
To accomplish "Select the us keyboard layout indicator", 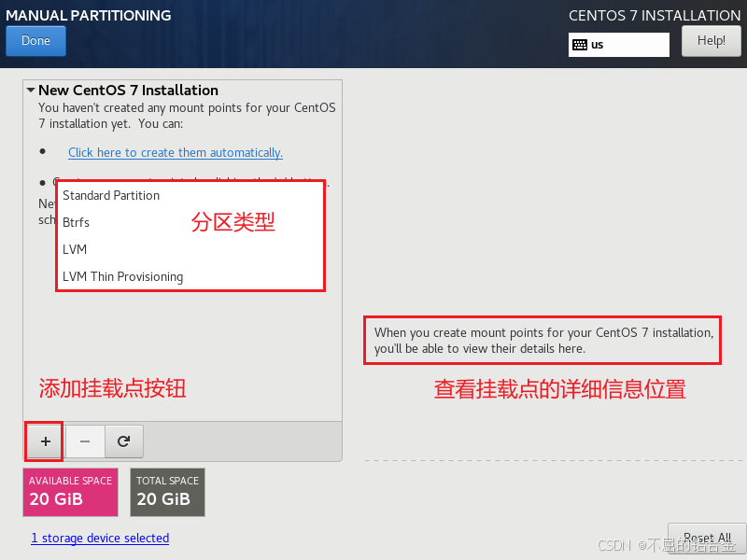I will (x=618, y=45).
